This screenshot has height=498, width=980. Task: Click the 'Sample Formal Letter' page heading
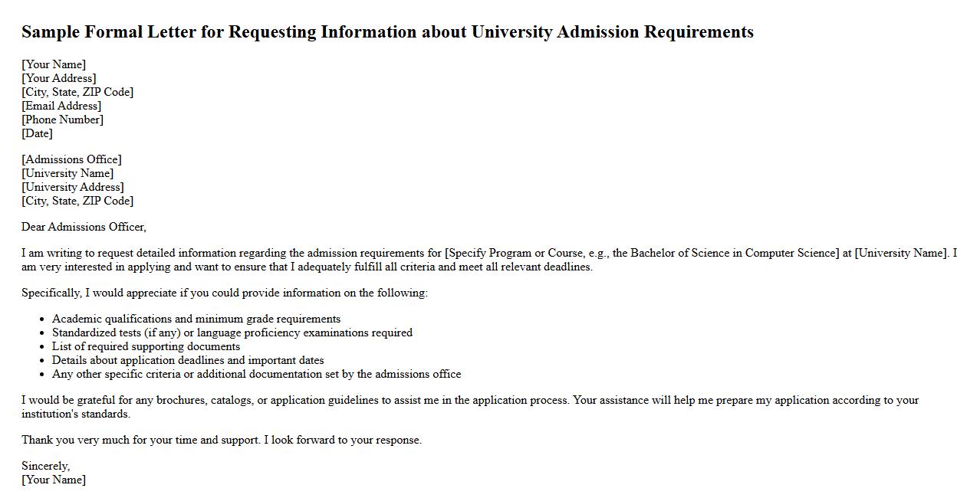387,32
